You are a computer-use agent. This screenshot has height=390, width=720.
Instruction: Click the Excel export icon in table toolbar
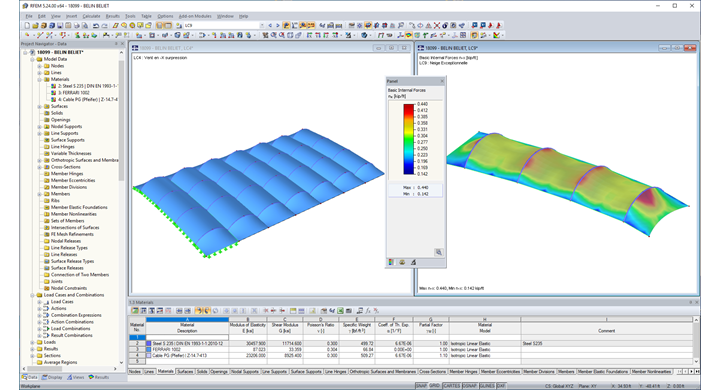pos(340,311)
